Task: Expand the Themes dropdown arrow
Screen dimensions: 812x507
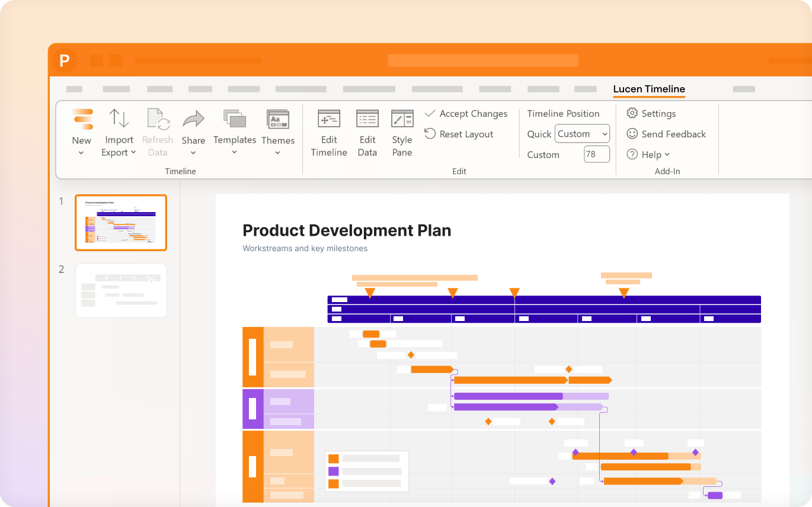Action: pyautogui.click(x=278, y=153)
